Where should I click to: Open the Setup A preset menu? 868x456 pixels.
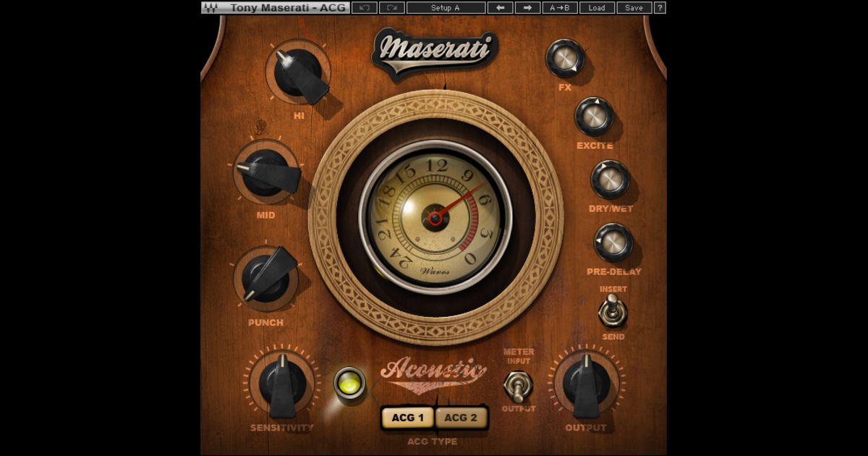click(x=446, y=8)
